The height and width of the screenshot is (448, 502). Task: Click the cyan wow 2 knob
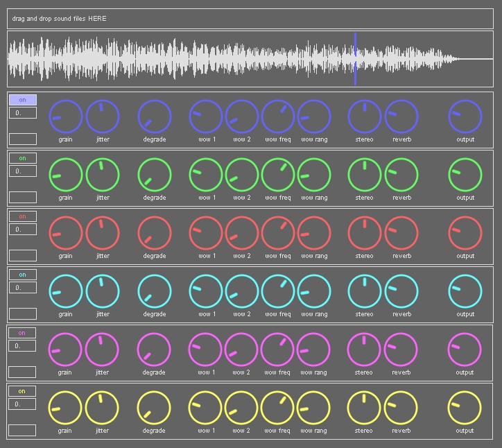click(x=242, y=291)
